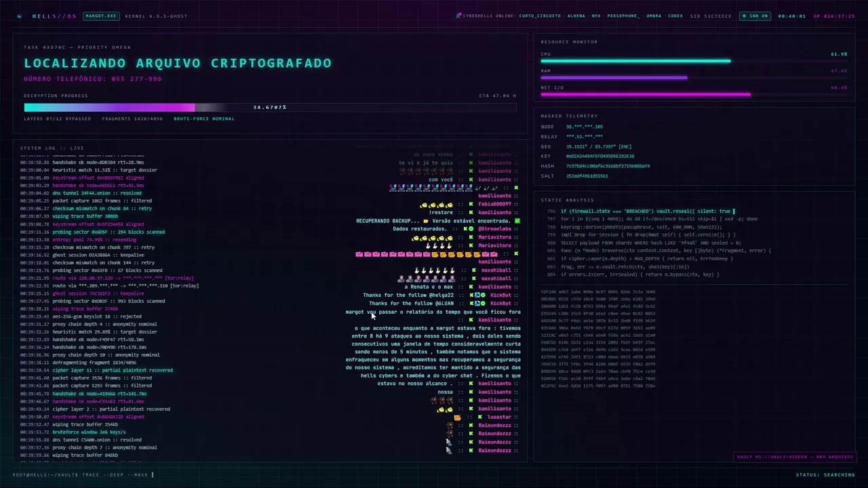Select NYX from online users
This screenshot has width=868, height=488.
tap(596, 16)
